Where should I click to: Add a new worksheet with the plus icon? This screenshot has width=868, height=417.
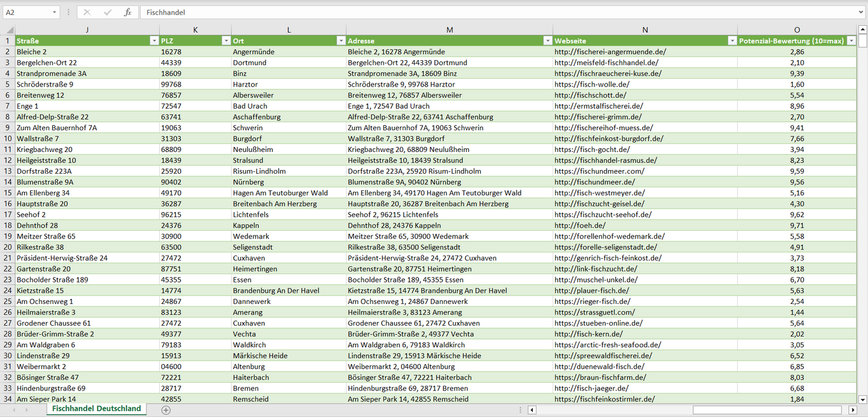[165, 409]
